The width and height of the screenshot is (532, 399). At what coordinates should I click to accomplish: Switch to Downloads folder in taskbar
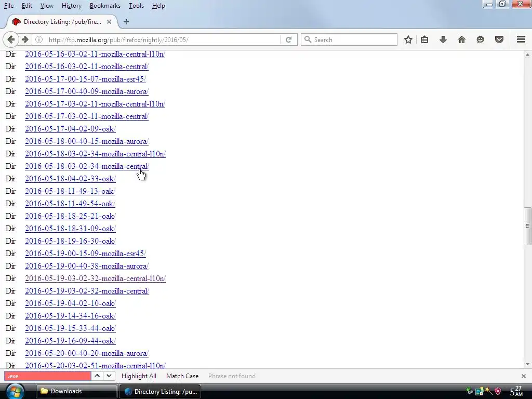click(76, 391)
